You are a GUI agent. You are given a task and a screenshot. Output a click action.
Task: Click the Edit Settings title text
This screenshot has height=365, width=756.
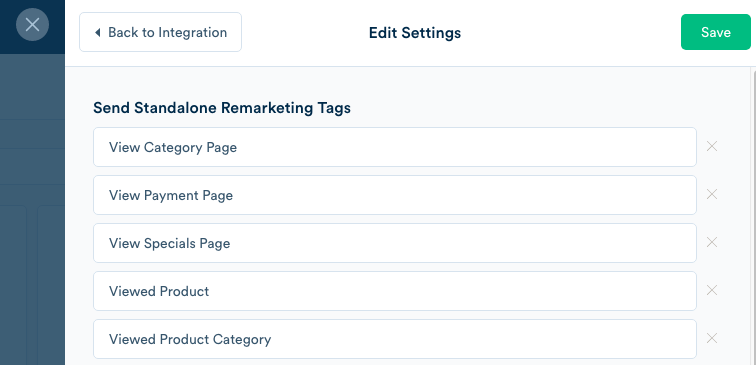415,33
